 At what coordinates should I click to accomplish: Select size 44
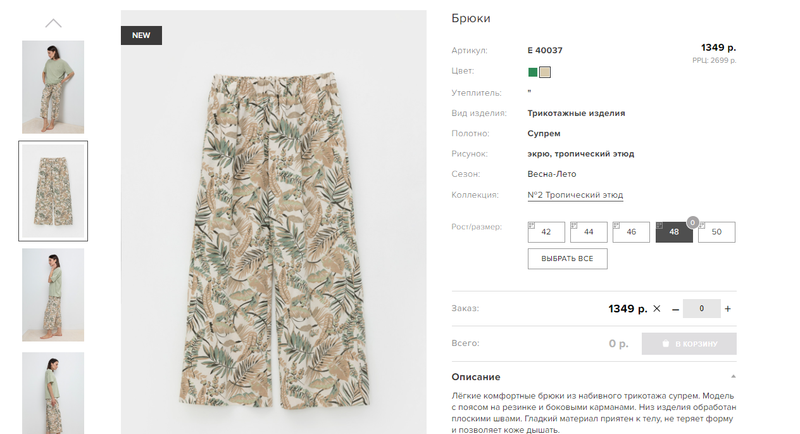pos(589,232)
